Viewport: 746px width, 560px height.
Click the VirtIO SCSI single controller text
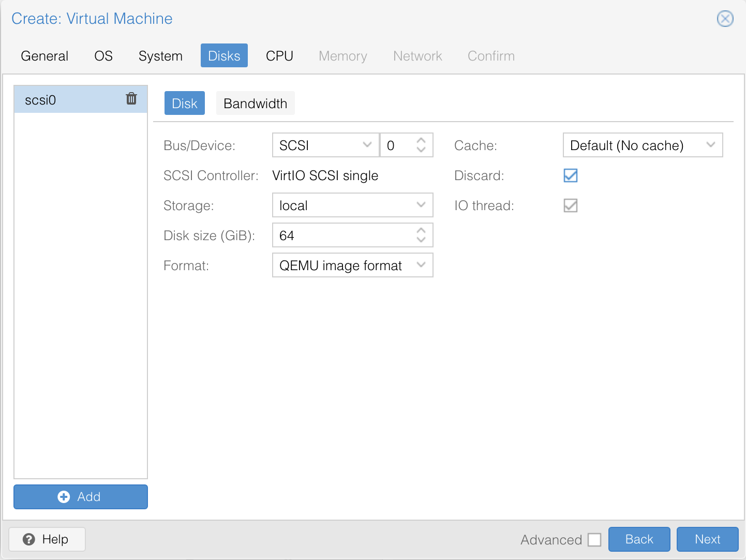[325, 175]
